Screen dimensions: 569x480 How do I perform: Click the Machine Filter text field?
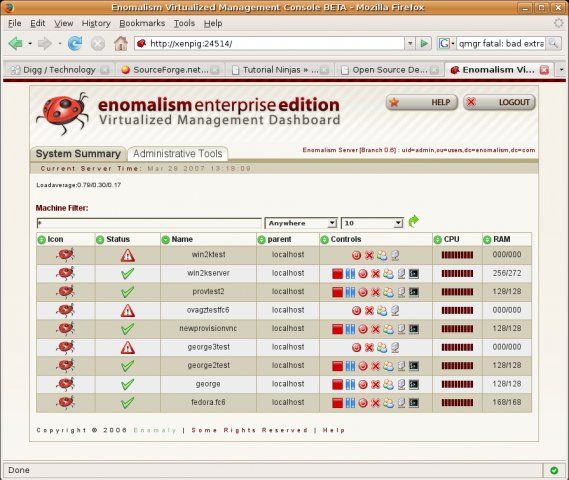click(149, 223)
